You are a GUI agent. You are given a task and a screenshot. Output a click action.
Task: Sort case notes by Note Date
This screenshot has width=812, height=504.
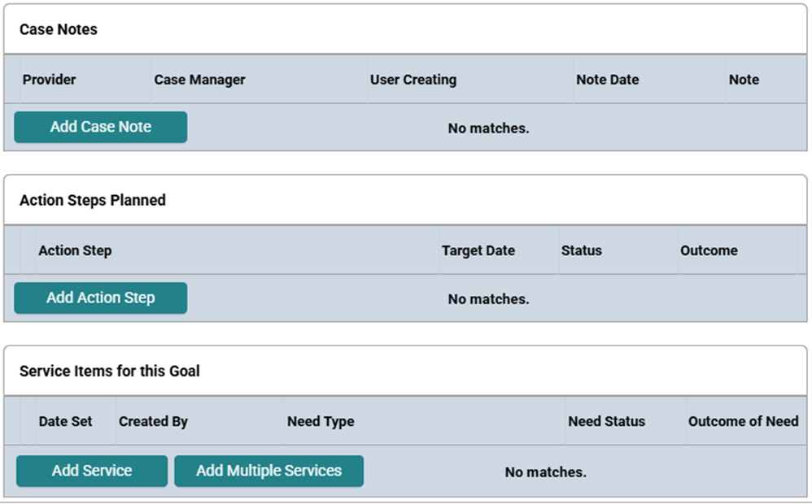(608, 80)
